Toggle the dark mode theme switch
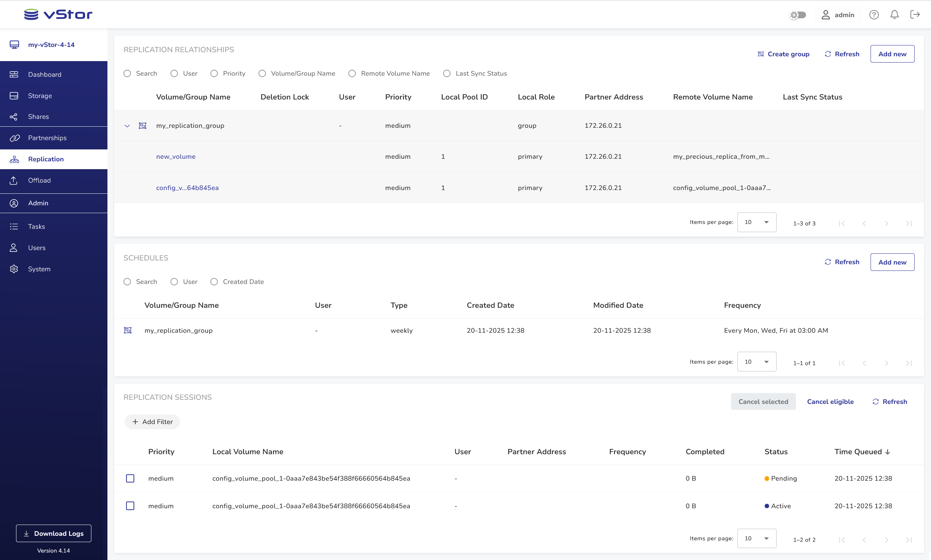 pyautogui.click(x=798, y=15)
